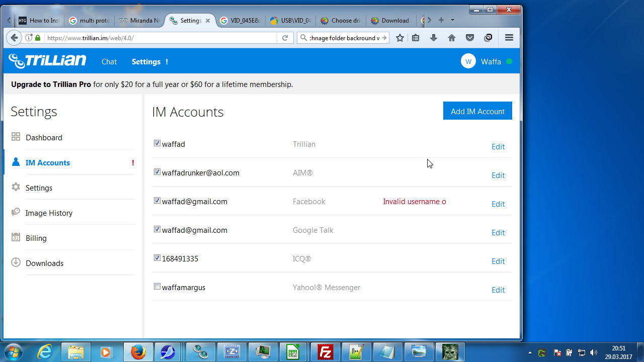Uncheck the waffadrunker@aol.com AIM checkbox
The image size is (644, 362).
157,172
